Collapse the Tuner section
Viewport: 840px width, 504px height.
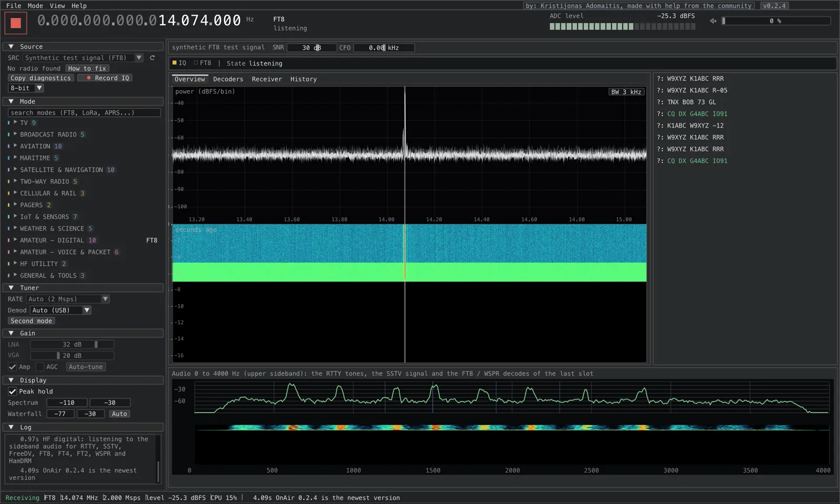tap(11, 288)
